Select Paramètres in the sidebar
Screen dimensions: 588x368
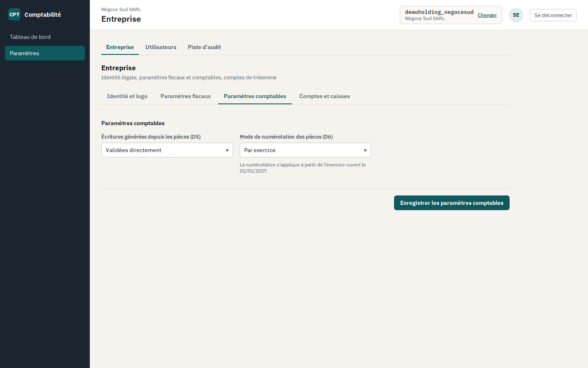[x=45, y=53]
